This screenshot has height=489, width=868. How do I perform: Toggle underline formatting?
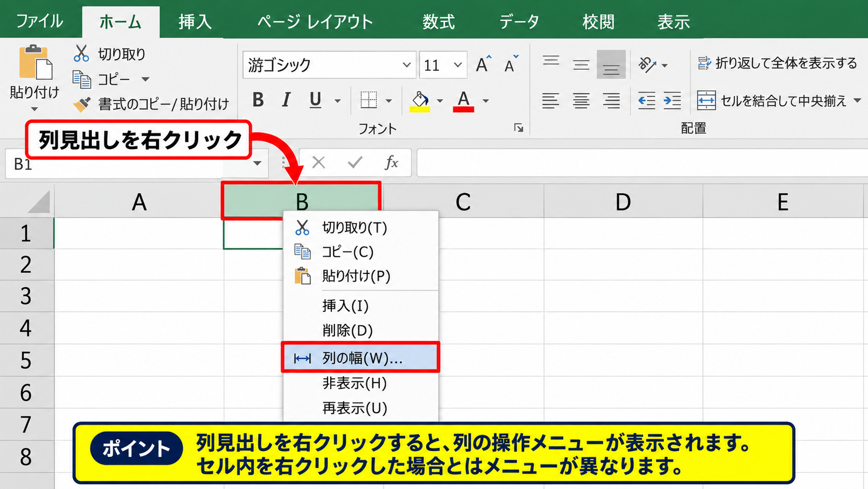coord(315,100)
